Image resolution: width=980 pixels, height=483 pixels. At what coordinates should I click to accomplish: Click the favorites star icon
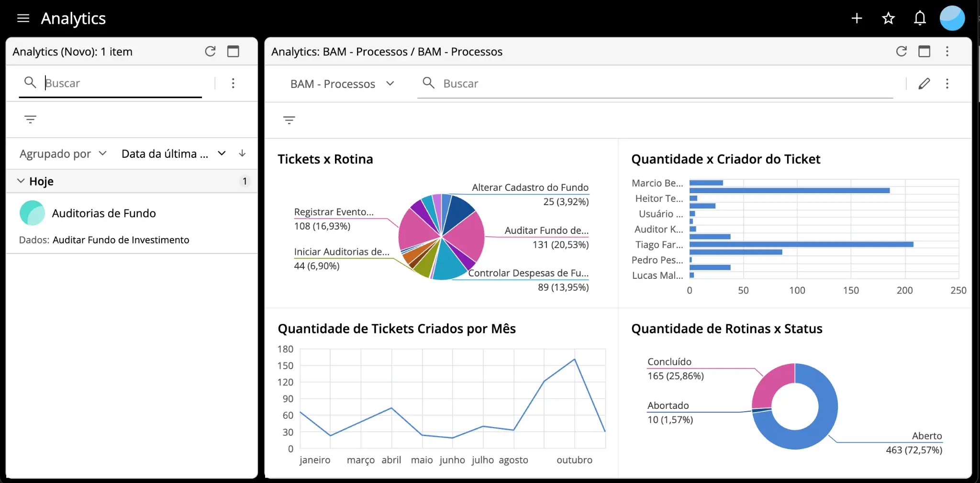(x=888, y=18)
